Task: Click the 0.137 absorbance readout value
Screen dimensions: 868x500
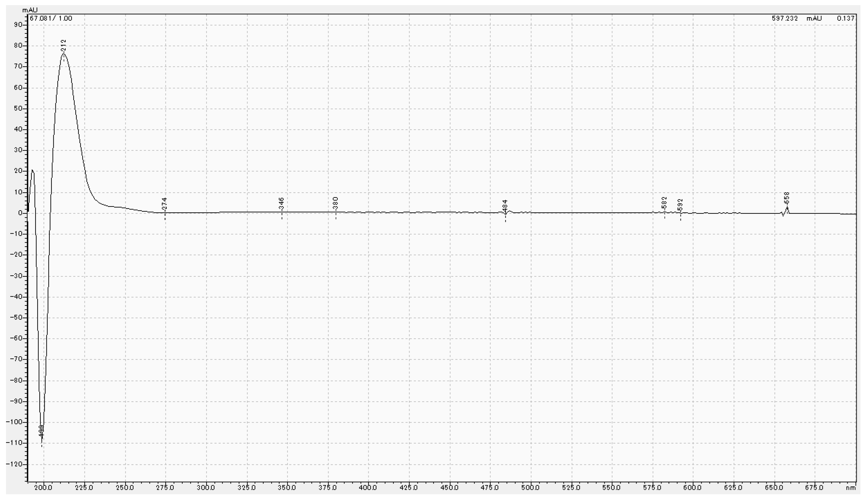Action: [845, 18]
